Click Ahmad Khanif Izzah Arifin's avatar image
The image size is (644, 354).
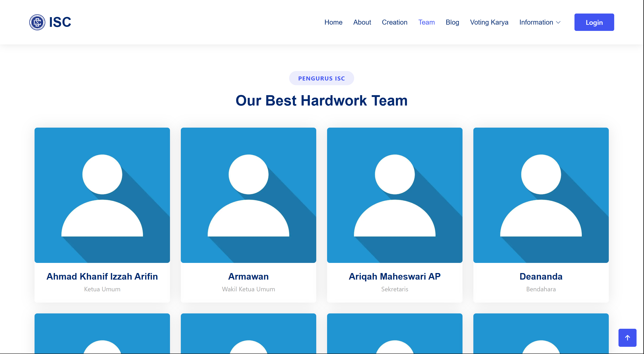click(x=102, y=195)
